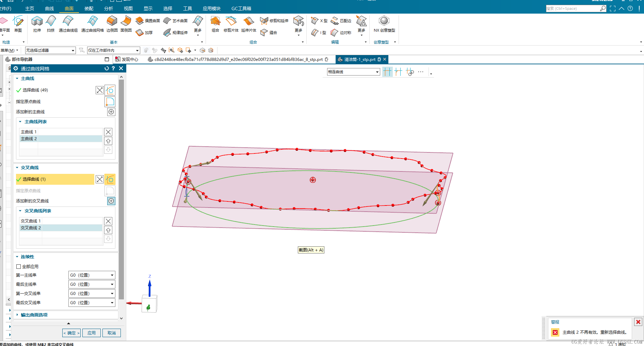Toggle the follow-fillet curve rule button
644x346 pixels.
point(398,72)
